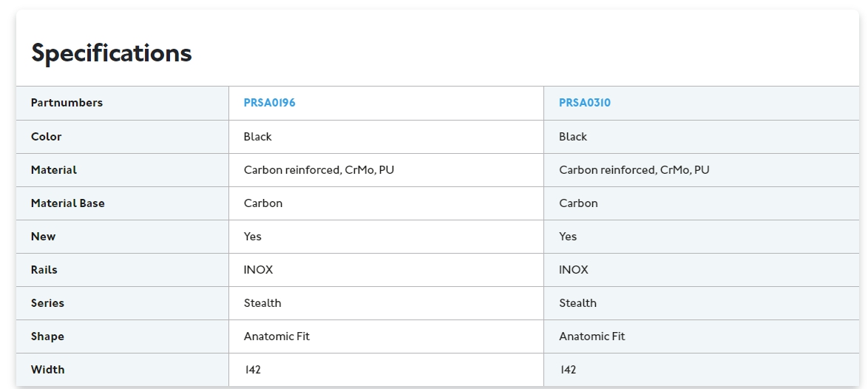Click the INOX rails value under PRSA0310
The height and width of the screenshot is (389, 868).
(574, 269)
